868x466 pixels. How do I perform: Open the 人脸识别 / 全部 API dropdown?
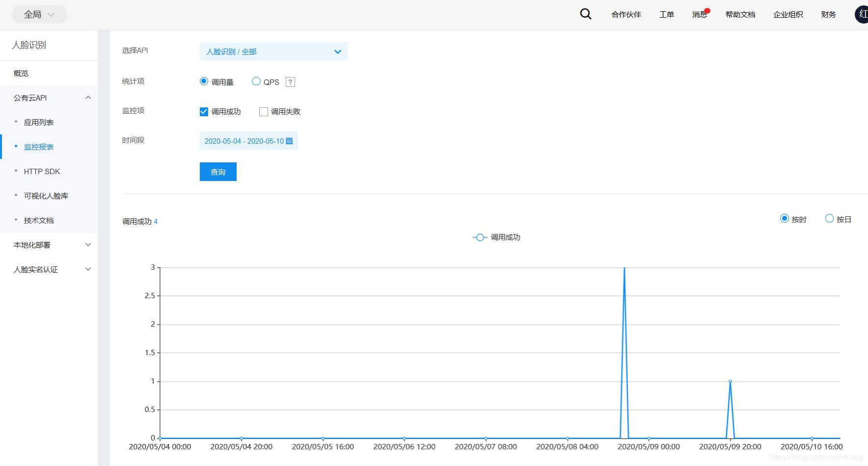pyautogui.click(x=274, y=52)
